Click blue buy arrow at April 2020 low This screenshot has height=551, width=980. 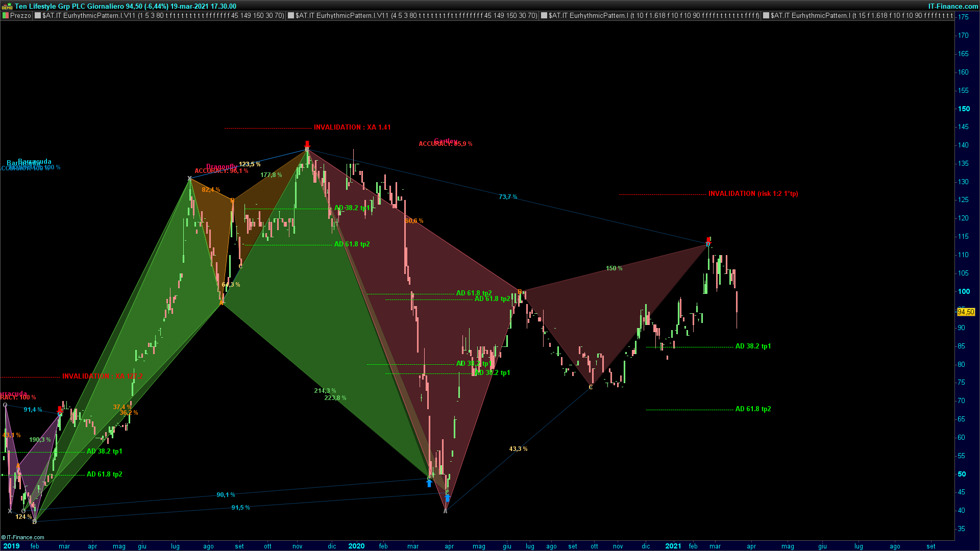click(448, 498)
